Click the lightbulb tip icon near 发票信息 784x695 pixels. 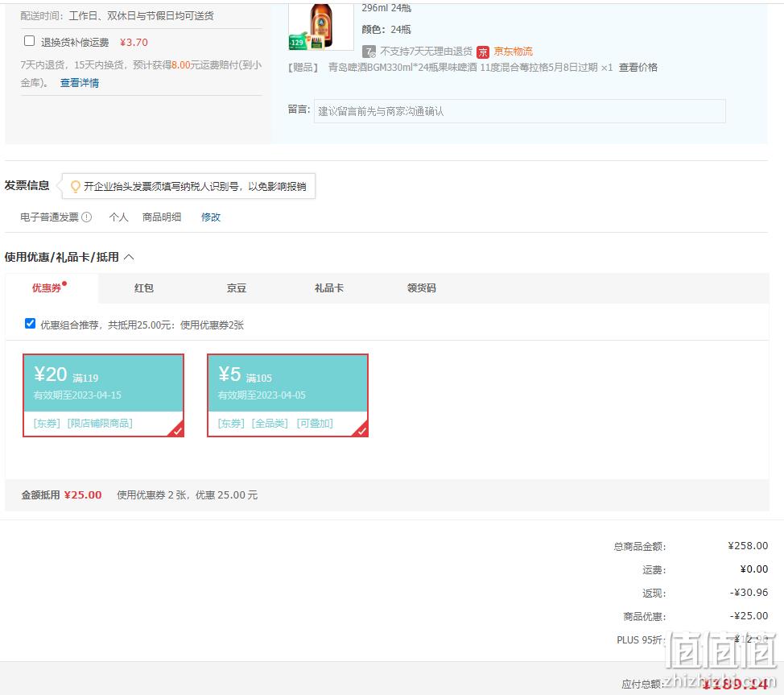tap(75, 187)
